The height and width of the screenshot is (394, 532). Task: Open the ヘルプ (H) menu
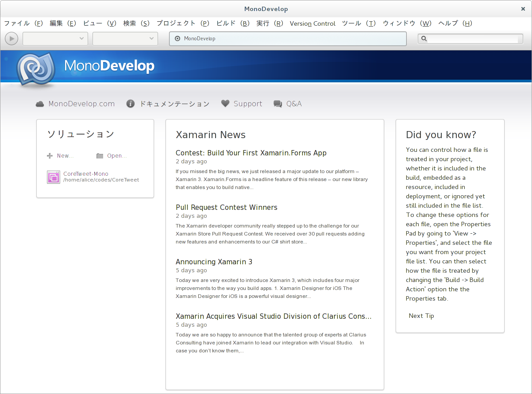(455, 23)
